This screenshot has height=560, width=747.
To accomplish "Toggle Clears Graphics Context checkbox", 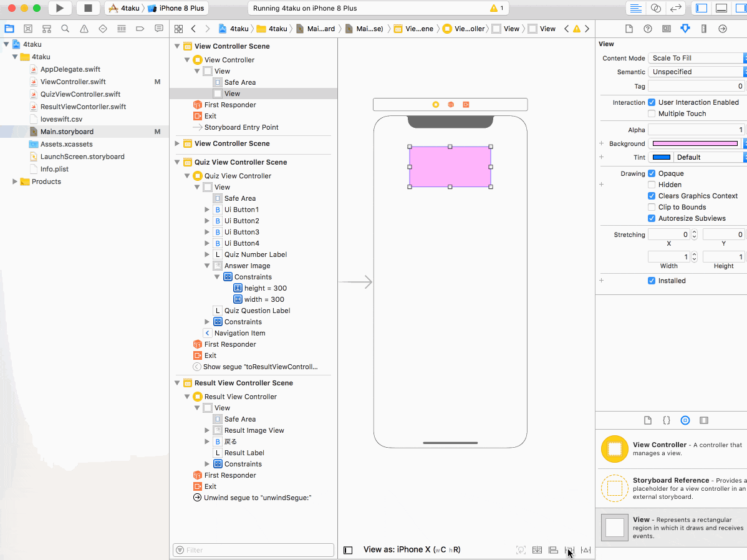I will 652,196.
